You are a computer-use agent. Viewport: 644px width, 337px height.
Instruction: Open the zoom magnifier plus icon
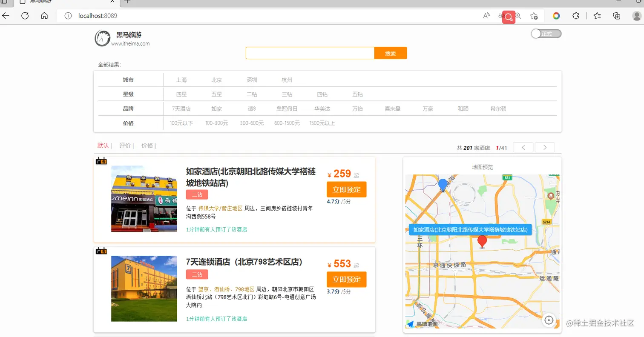click(x=518, y=16)
